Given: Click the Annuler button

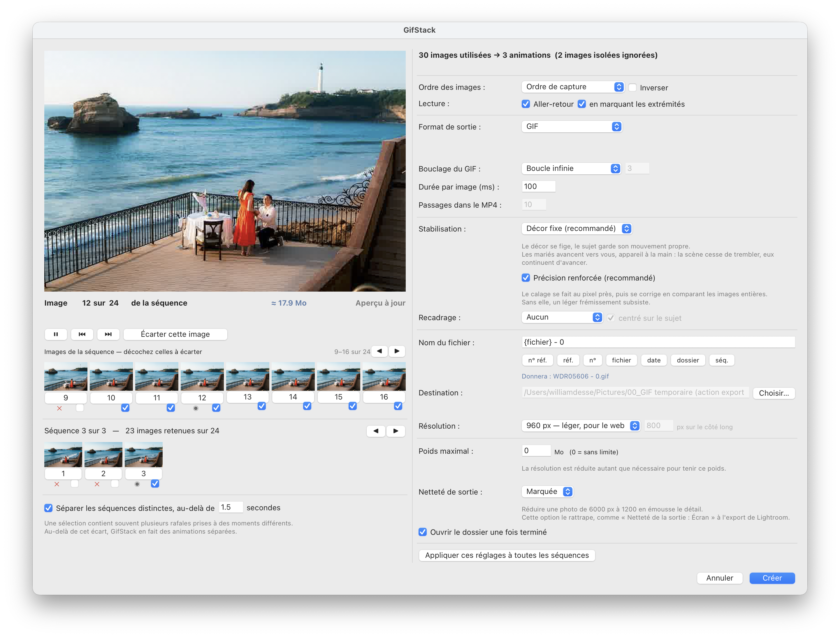Looking at the screenshot, I should coord(720,578).
